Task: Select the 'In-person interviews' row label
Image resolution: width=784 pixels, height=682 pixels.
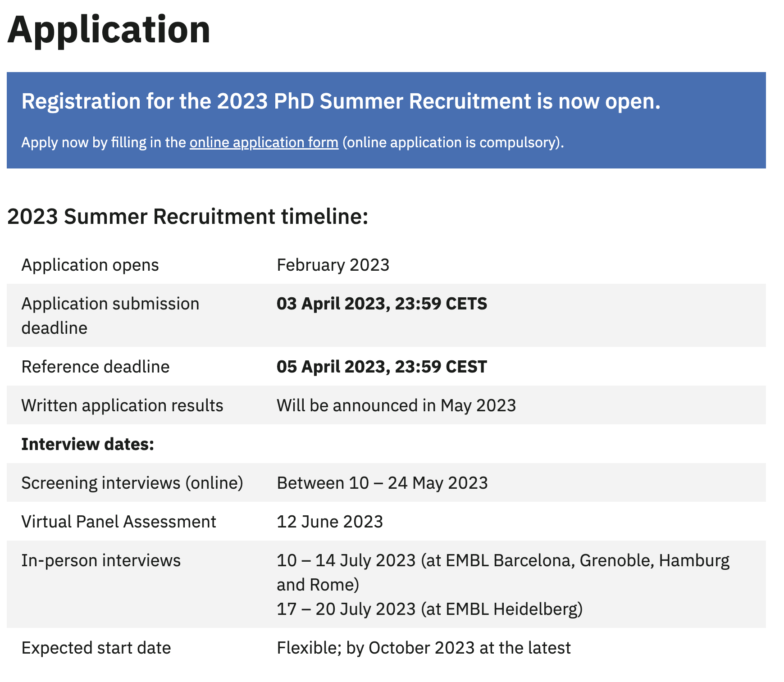Action: (101, 560)
